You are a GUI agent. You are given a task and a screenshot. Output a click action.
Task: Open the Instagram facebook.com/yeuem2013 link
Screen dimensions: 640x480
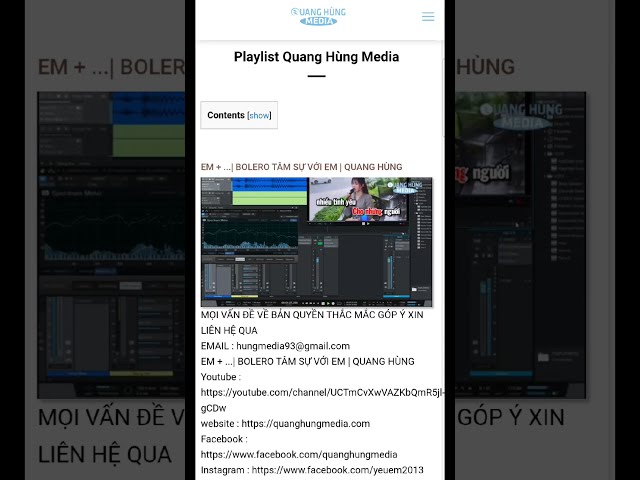(x=338, y=470)
